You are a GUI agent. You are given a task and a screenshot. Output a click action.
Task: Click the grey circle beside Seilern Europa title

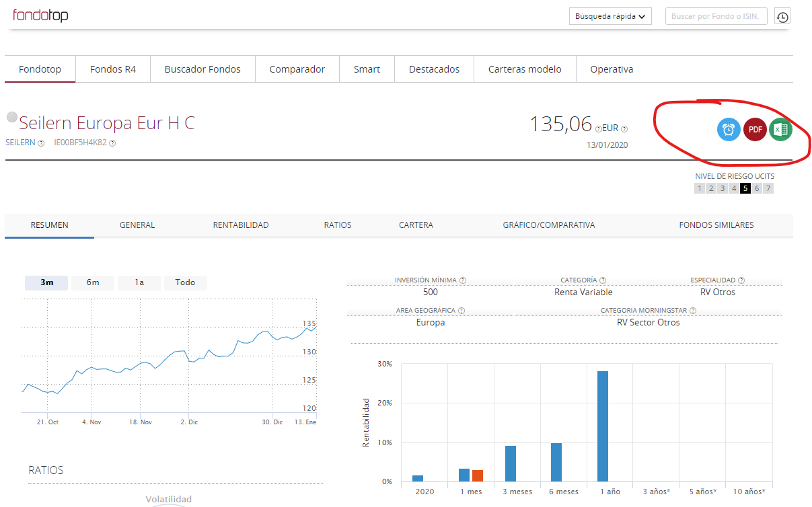pos(11,117)
